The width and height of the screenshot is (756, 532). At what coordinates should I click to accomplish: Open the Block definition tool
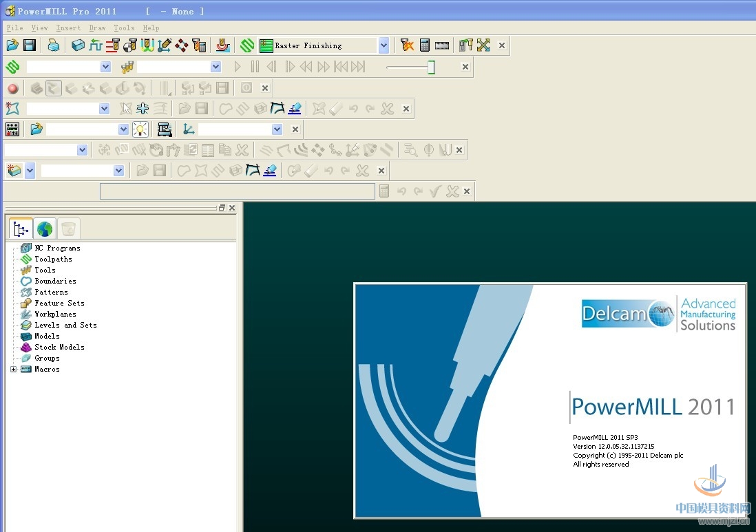[78, 45]
